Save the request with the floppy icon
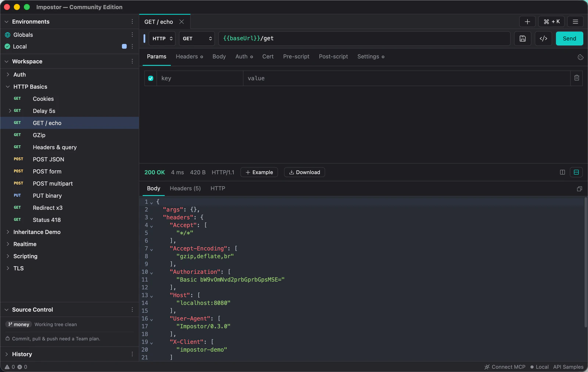 523,39
